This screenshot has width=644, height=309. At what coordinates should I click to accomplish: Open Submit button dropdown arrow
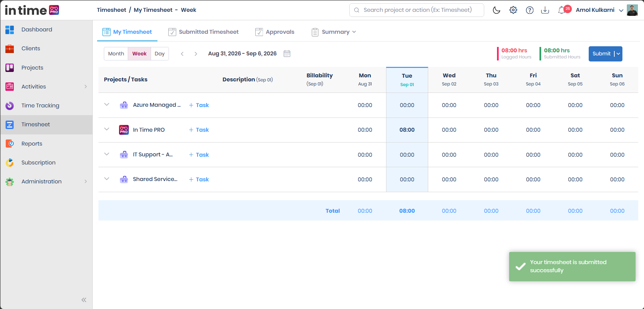coord(618,54)
